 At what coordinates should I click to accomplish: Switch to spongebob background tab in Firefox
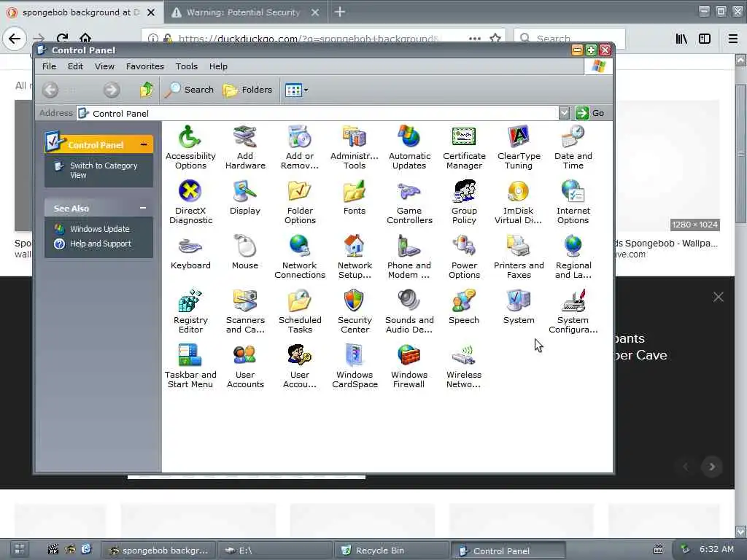(81, 12)
